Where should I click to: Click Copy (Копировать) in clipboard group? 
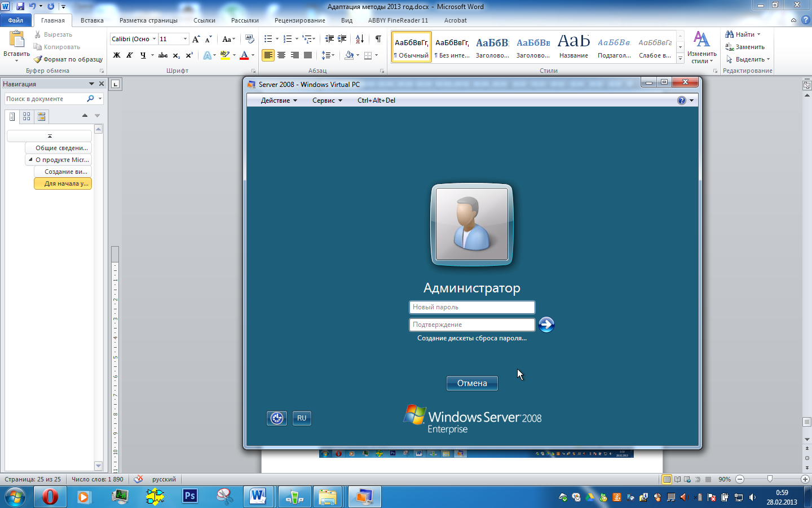click(57, 47)
